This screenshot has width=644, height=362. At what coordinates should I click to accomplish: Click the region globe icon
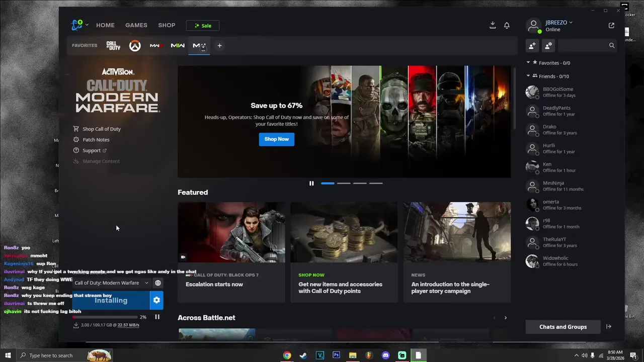point(158,283)
